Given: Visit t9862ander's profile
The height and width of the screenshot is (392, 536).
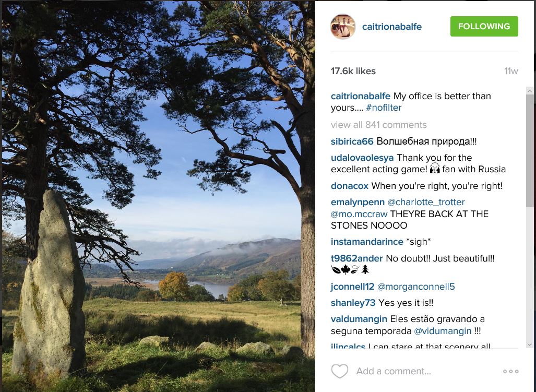Looking at the screenshot, I should click(357, 258).
